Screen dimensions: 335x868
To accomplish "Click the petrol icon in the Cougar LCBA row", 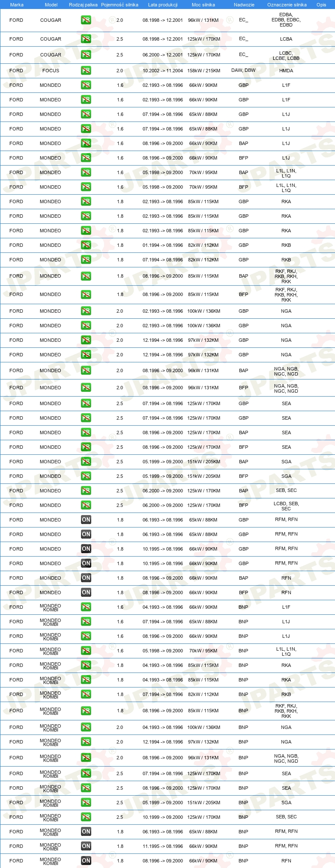I will 86,39.
